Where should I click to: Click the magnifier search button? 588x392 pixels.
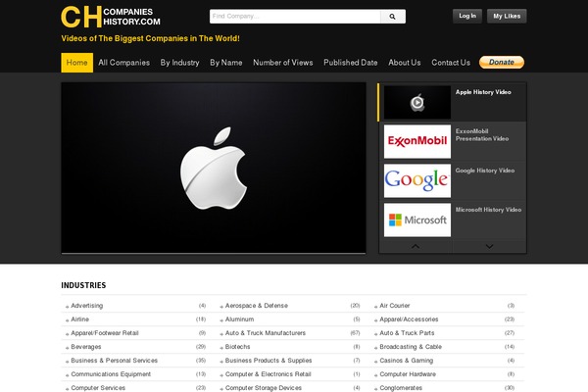[393, 17]
